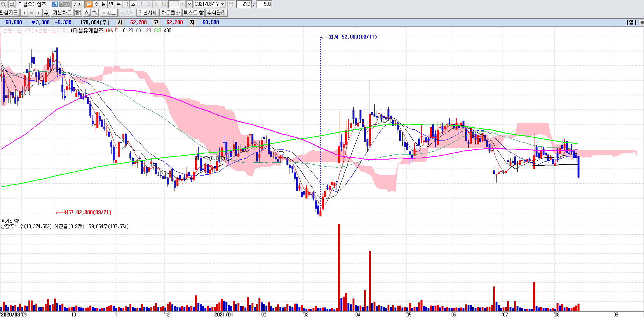Click the 2021/01 date axis label
Image resolution: width=644 pixels, height=318 pixels.
pos(223,314)
